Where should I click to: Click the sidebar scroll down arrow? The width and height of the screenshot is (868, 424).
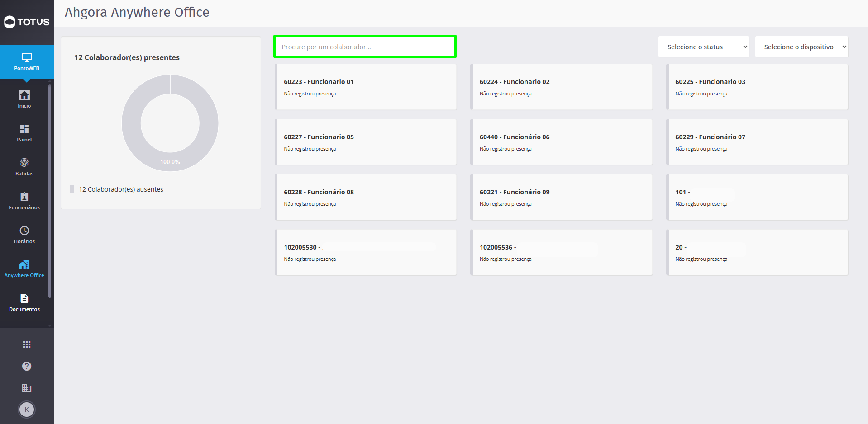(50, 325)
